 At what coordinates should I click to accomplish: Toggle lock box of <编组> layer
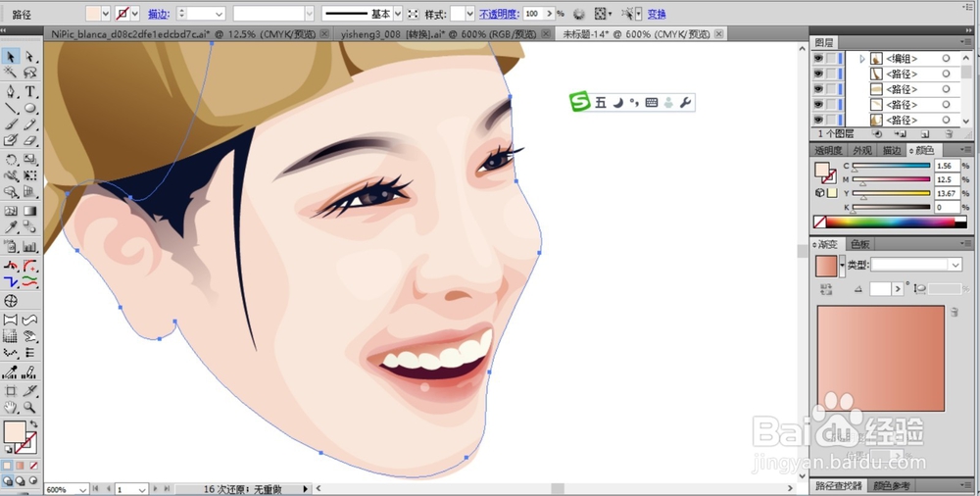(831, 58)
